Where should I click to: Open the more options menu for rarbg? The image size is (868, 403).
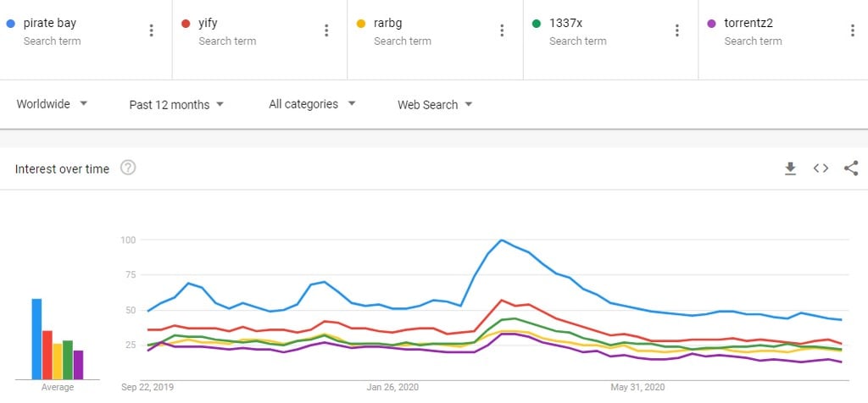pyautogui.click(x=502, y=30)
